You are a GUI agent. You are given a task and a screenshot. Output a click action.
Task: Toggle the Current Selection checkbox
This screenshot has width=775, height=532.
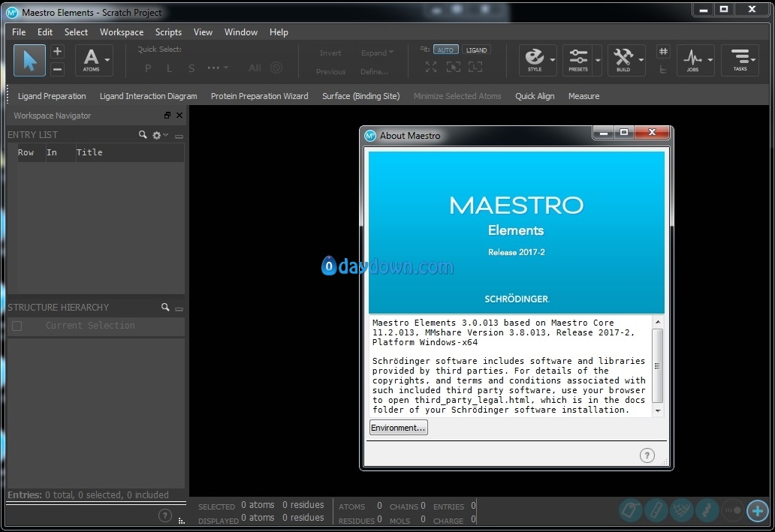coord(17,326)
